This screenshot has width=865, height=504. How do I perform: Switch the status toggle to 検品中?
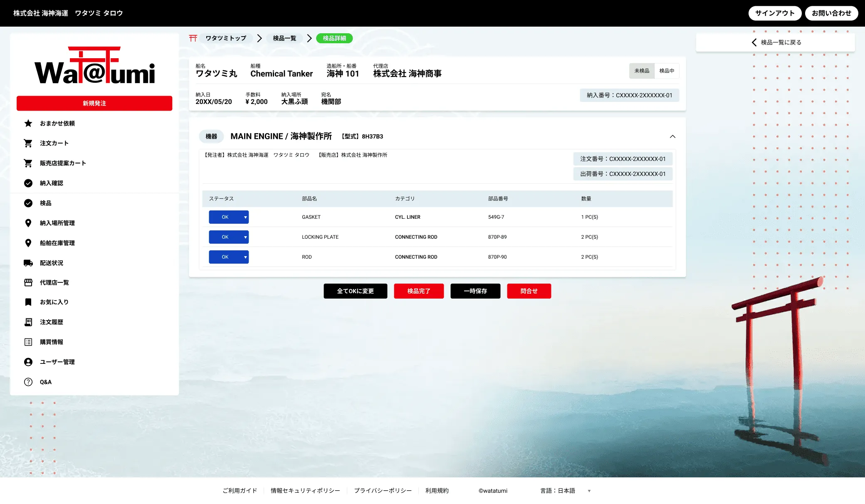click(667, 71)
